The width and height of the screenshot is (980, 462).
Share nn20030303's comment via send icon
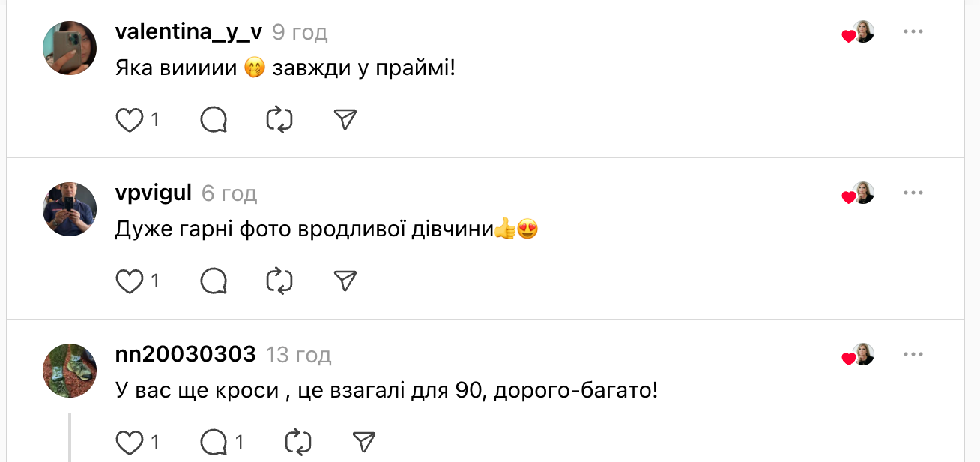coord(363,442)
